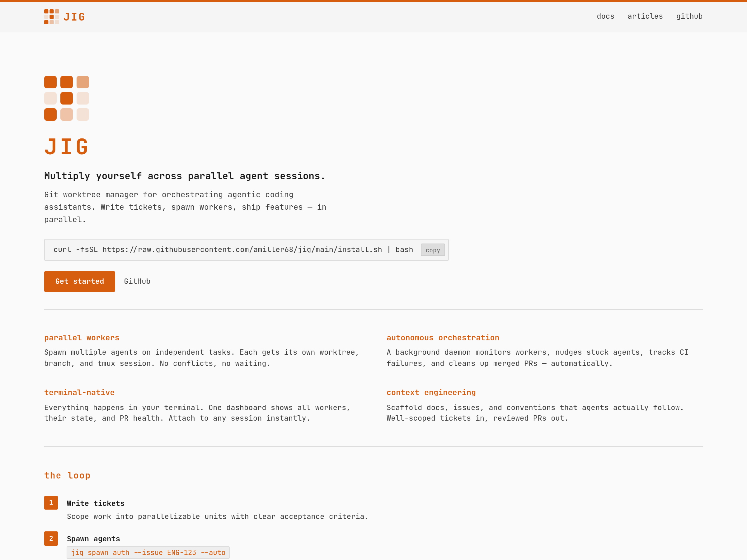Screen dimensions: 747x560
Task: Click the step 1 number badge
Action: point(51,502)
